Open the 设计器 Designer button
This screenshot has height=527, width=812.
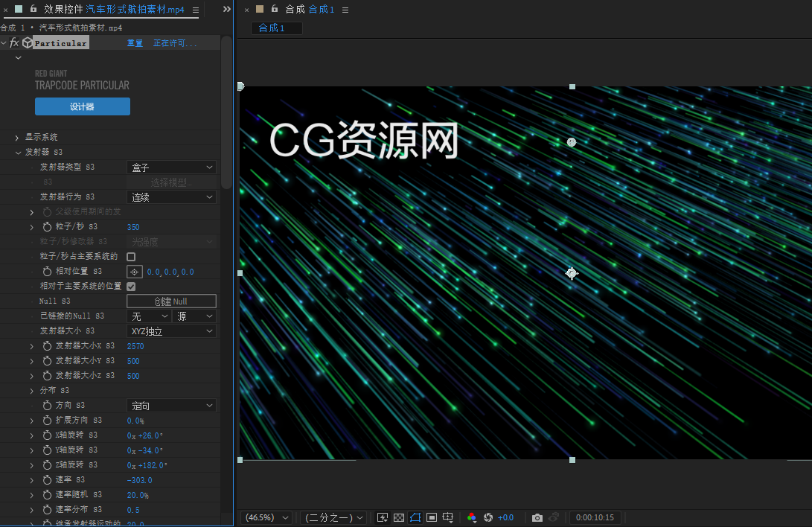[83, 106]
